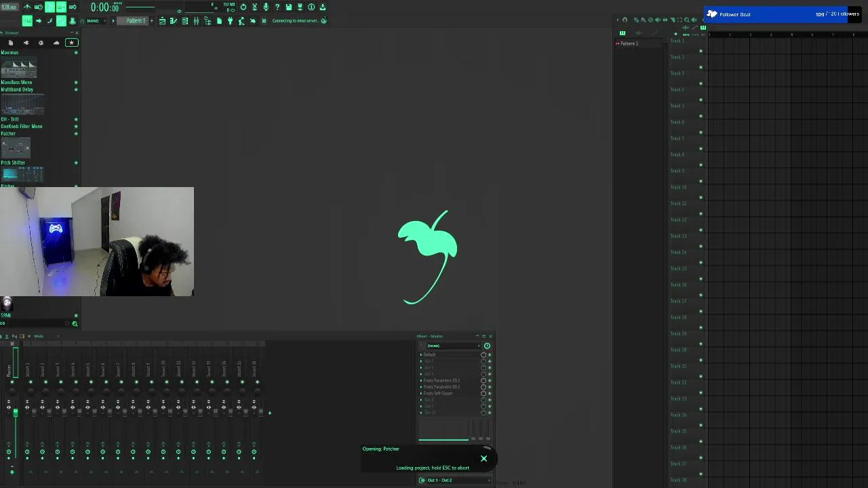This screenshot has width=868, height=488.
Task: Select the Maximus plugin entry
Action: coord(9,53)
